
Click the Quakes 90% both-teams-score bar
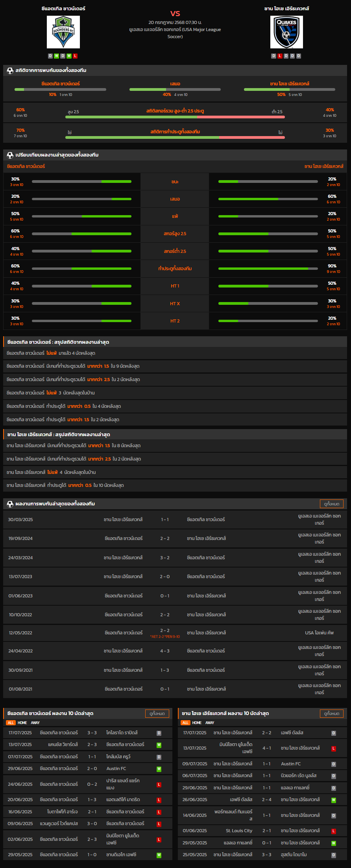click(x=268, y=269)
